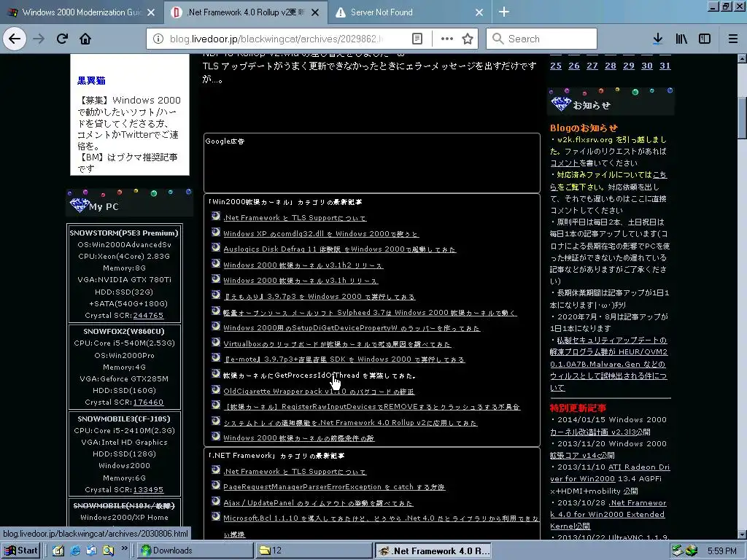Open Sylpheed 3.7 mail software article

370,312
